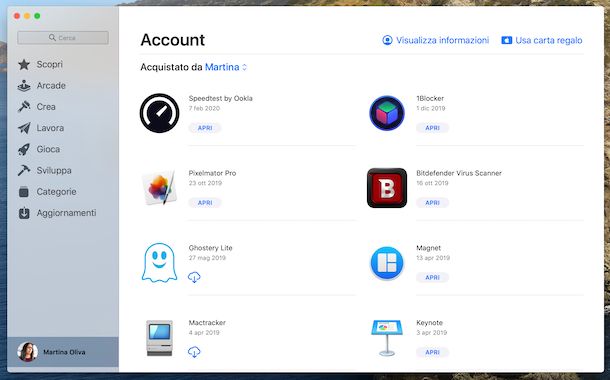
Task: Click the Magnet title text
Action: pos(429,248)
